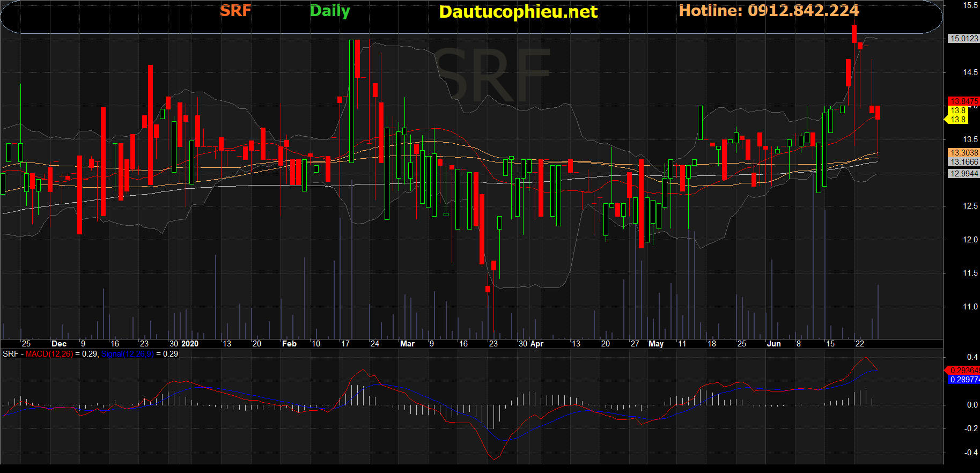Select the 22 date marker in June
Screen dimensions: 980x473
coord(860,344)
